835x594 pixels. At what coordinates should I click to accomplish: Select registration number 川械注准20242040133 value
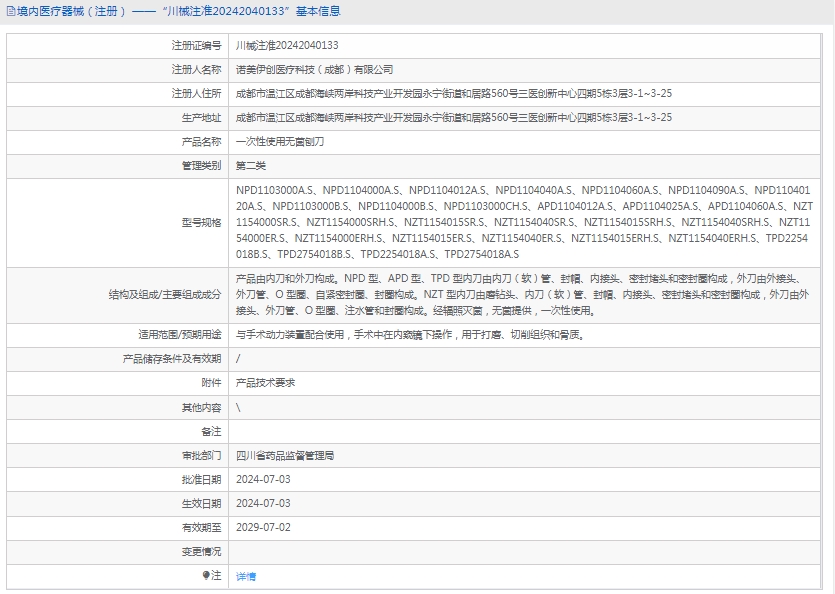click(x=286, y=46)
